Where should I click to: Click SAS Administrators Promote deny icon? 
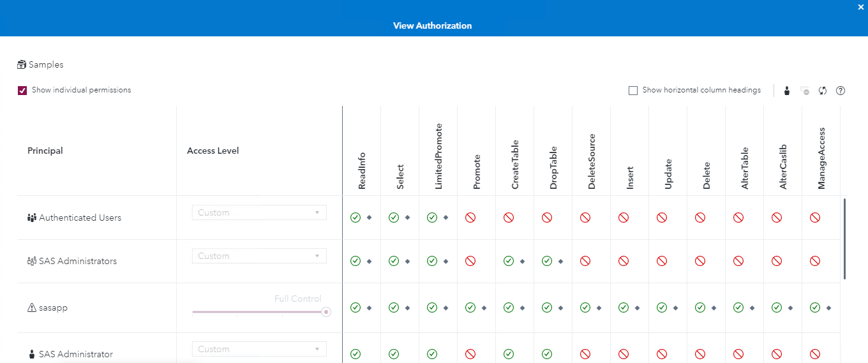[x=470, y=261]
